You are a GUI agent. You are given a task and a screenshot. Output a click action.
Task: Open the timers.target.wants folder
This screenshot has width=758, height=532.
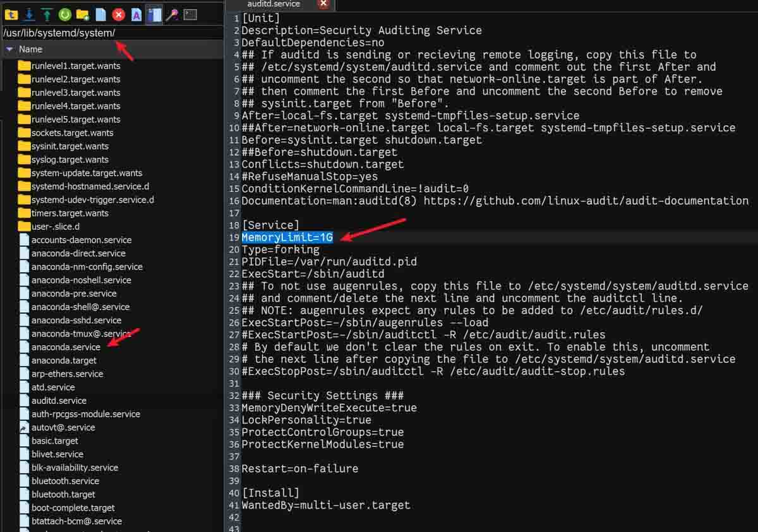tap(64, 213)
